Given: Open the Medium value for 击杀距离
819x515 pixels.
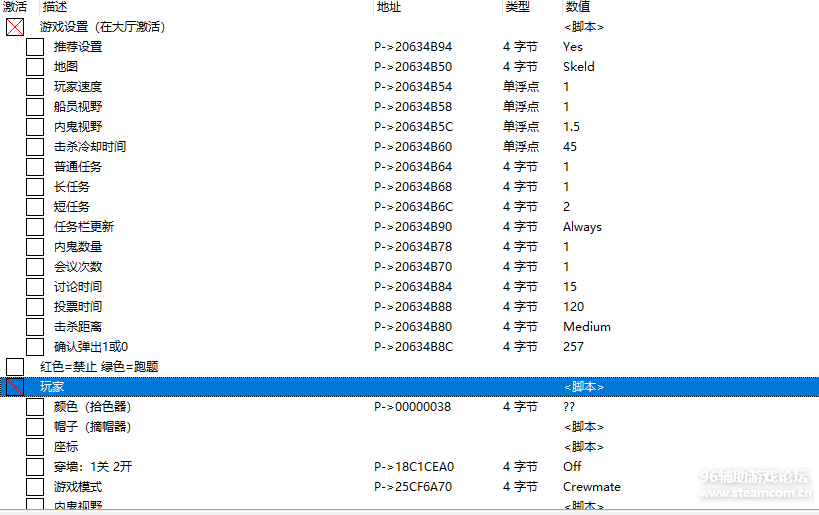Looking at the screenshot, I should tap(586, 327).
